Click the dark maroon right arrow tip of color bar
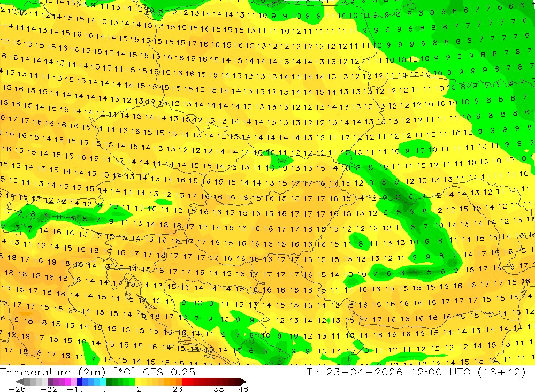The width and height of the screenshot is (535, 392). point(243,381)
